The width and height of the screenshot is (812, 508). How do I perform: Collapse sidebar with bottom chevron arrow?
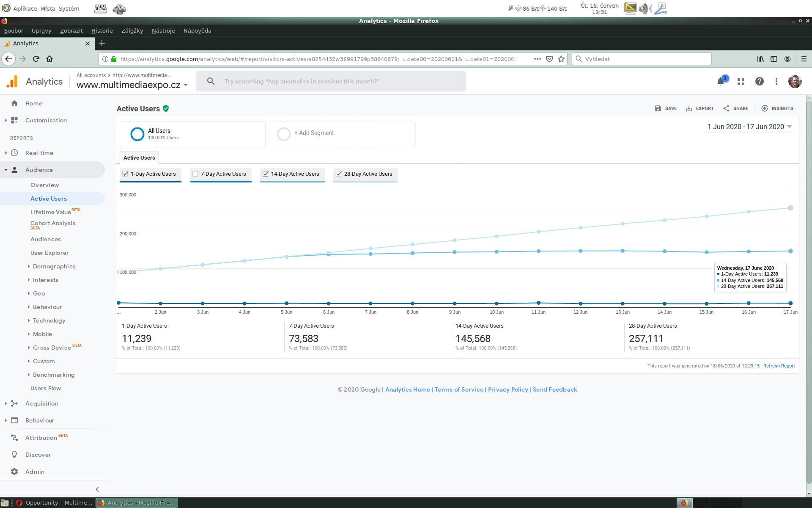(97, 489)
